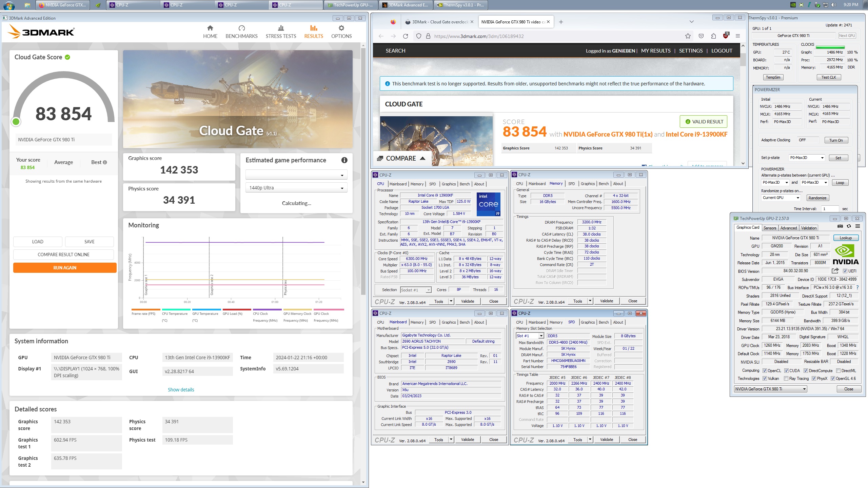This screenshot has width=868, height=488.
Task: Save page to Pocket
Action: 701,36
